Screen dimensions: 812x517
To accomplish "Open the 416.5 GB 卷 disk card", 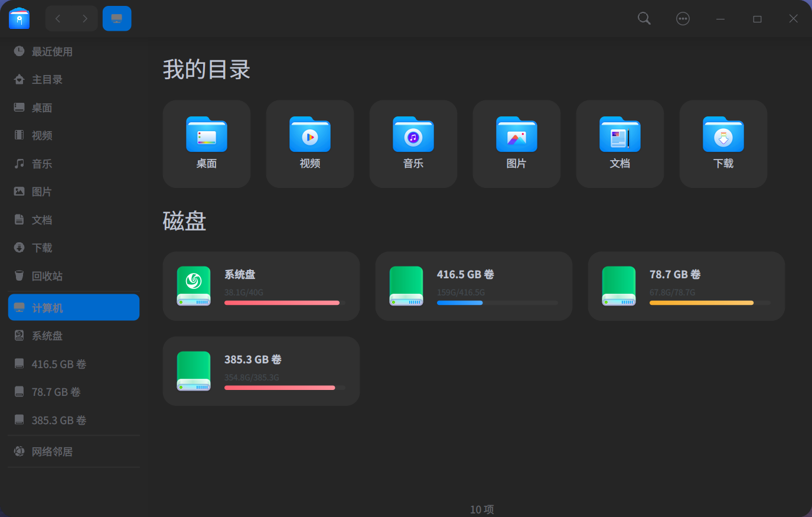I will coord(474,286).
